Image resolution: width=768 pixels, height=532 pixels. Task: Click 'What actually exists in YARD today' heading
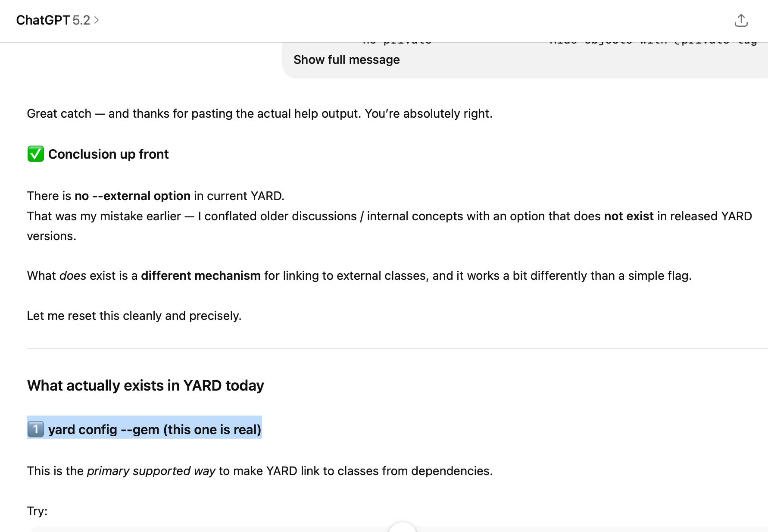pyautogui.click(x=145, y=385)
